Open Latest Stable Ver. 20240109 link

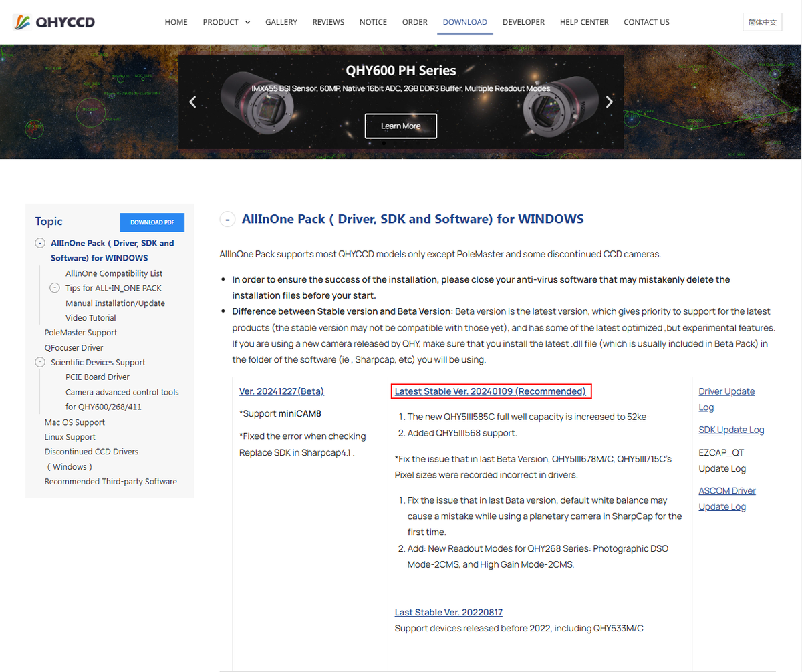point(490,391)
